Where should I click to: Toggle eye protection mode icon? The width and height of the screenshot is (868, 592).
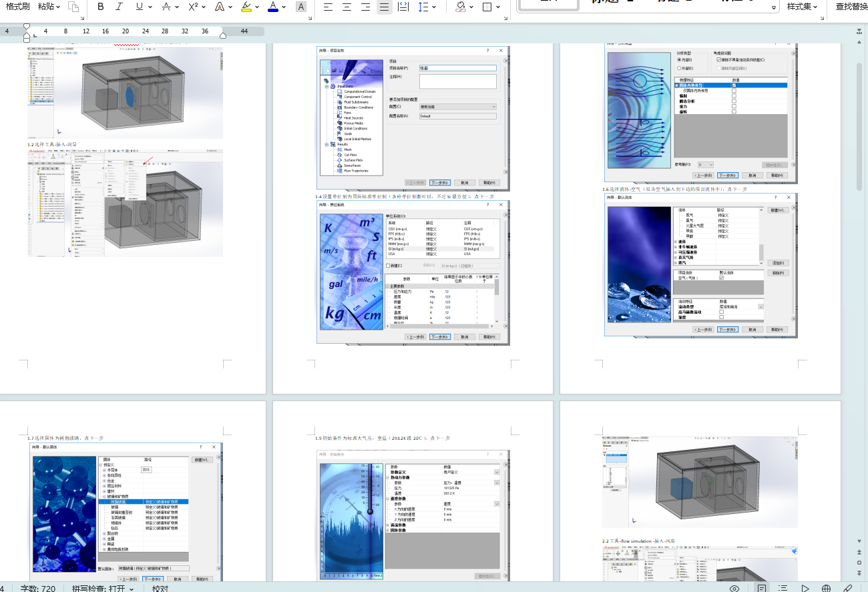(734, 588)
